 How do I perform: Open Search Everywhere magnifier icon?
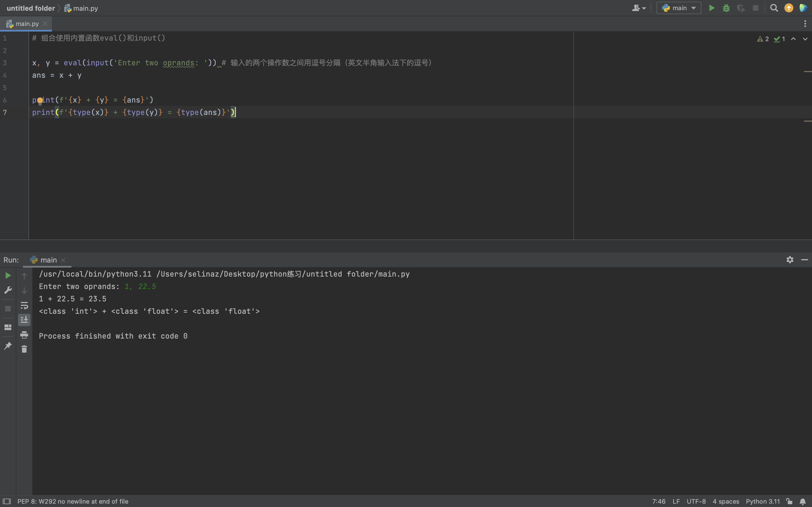774,8
